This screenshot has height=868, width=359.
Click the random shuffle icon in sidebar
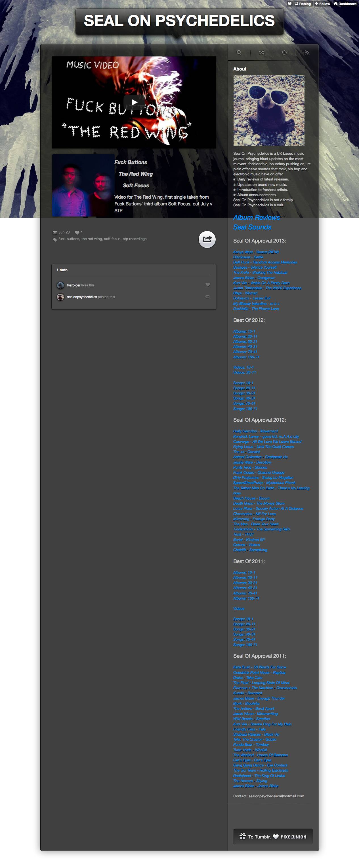261,52
